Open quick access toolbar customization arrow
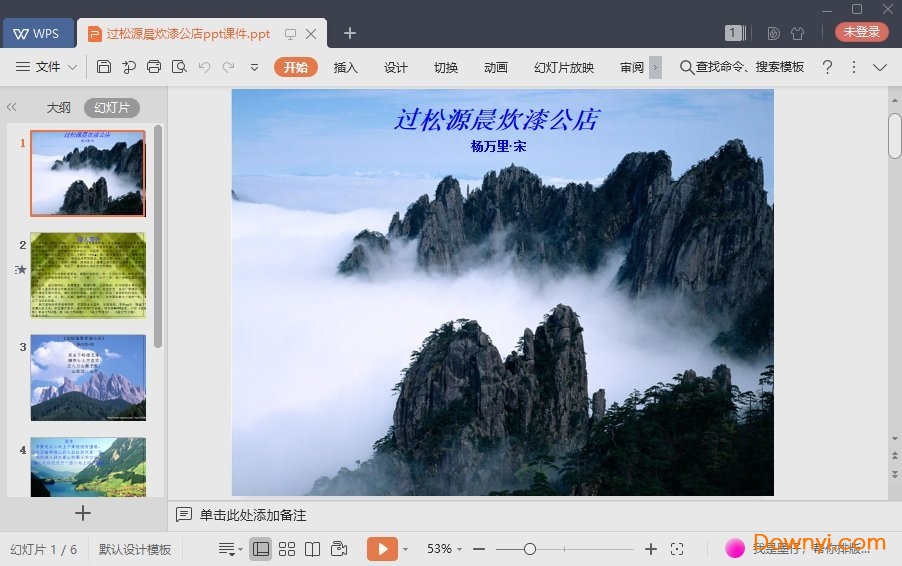 tap(254, 67)
